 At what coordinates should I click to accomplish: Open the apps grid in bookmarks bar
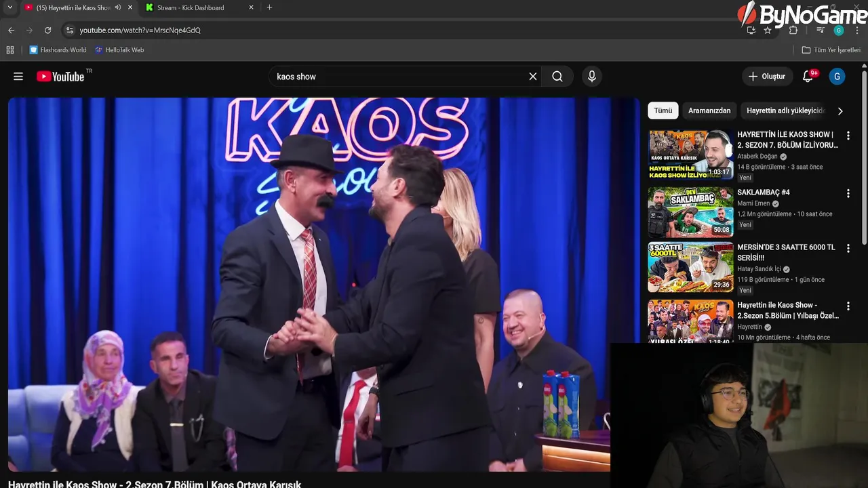point(10,49)
